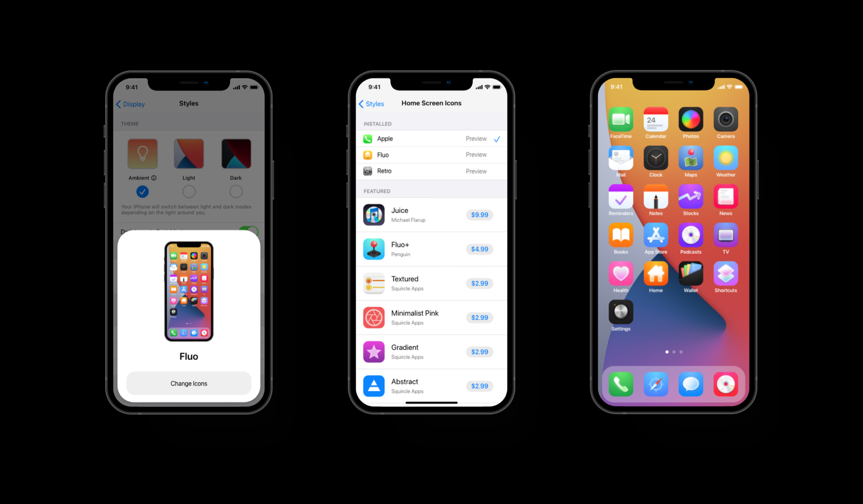Viewport: 863px width, 504px height.
Task: Preview Apple home screen icons
Action: click(474, 139)
